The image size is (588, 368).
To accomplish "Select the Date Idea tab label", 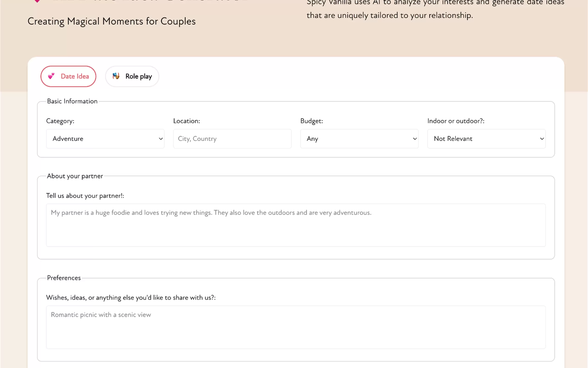I will 75,76.
